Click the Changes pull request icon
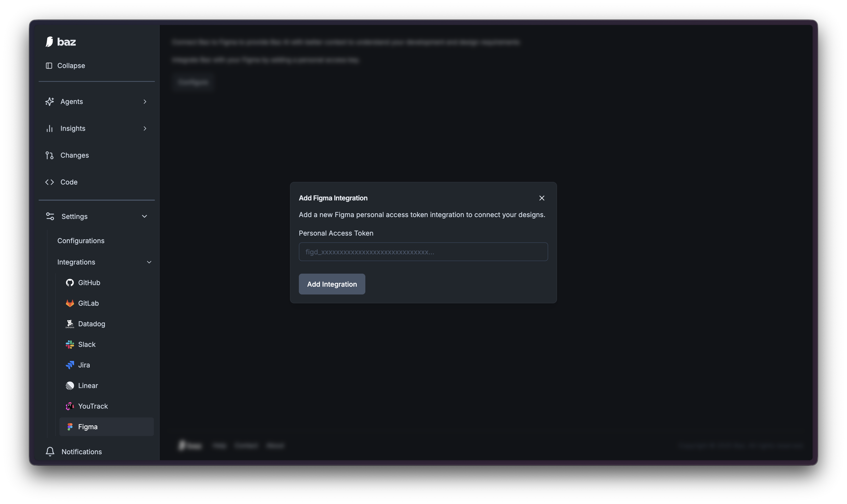 point(50,155)
